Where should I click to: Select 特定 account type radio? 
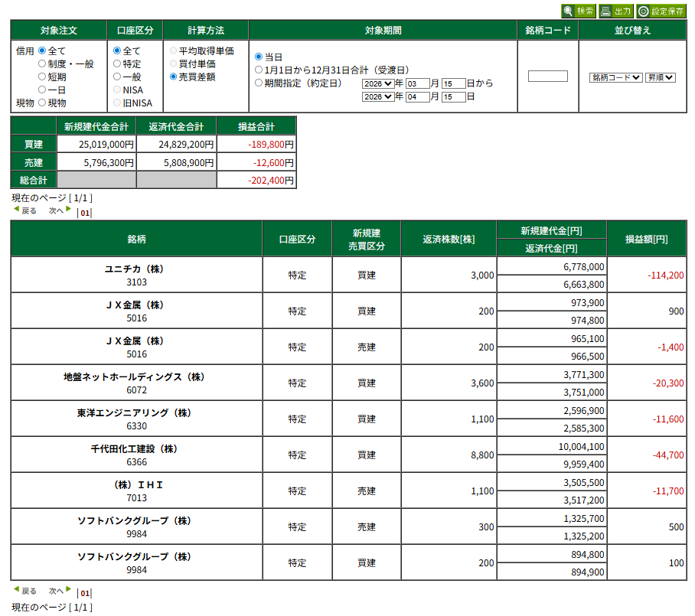pyautogui.click(x=117, y=64)
